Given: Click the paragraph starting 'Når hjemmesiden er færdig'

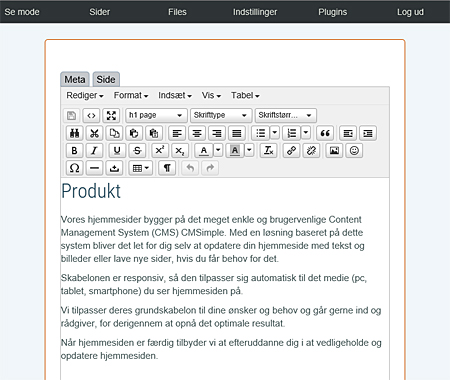Looking at the screenshot, I should click(221, 349).
